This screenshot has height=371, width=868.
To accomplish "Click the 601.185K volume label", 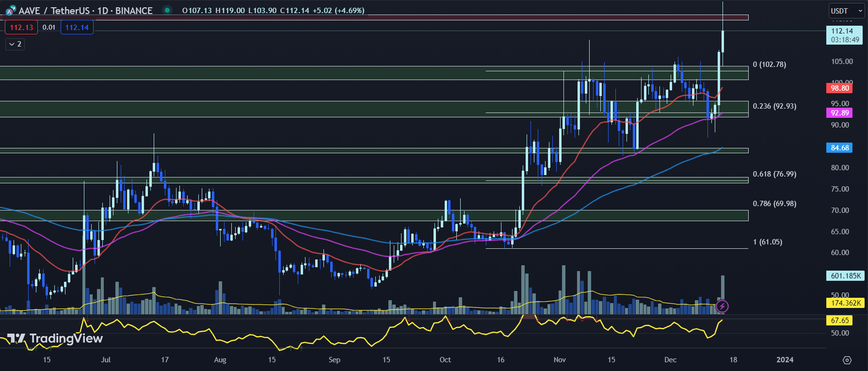I will click(x=845, y=275).
